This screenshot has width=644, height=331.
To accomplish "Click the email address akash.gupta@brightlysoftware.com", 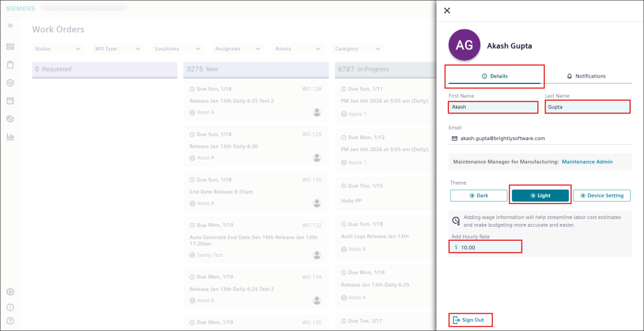I will click(502, 139).
